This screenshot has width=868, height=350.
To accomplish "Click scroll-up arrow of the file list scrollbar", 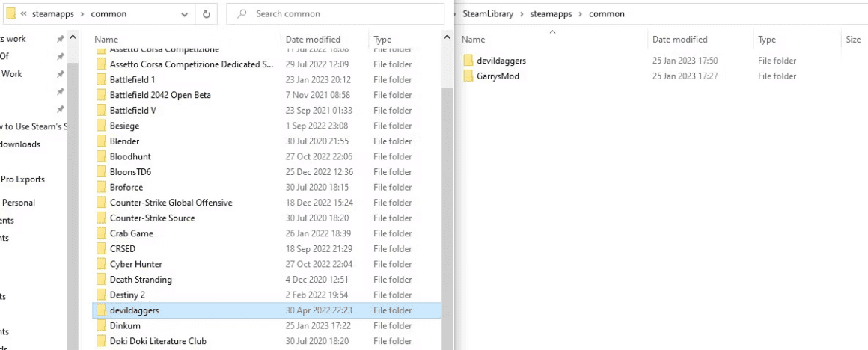I will 447,37.
